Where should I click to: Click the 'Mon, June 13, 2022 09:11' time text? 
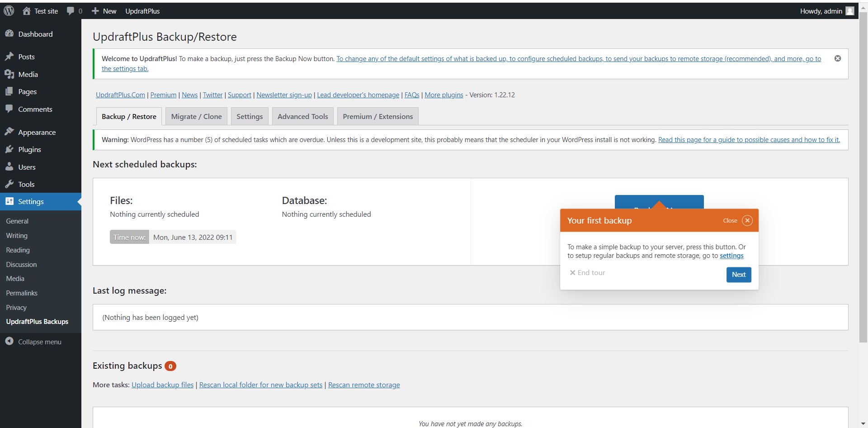pyautogui.click(x=193, y=237)
